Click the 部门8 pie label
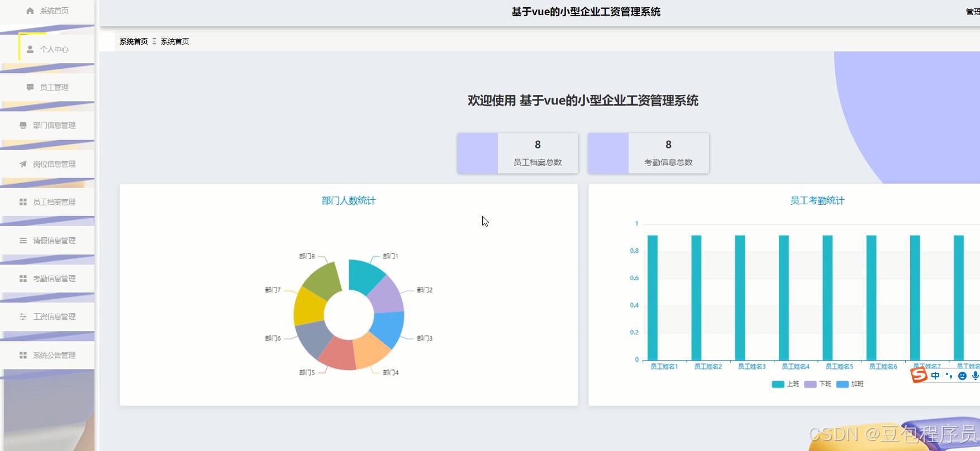This screenshot has width=980, height=451. pyautogui.click(x=307, y=256)
